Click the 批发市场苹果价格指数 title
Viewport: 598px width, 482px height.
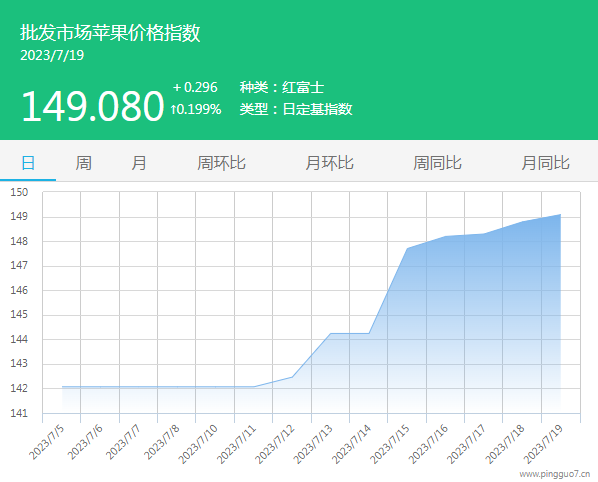tap(110, 33)
